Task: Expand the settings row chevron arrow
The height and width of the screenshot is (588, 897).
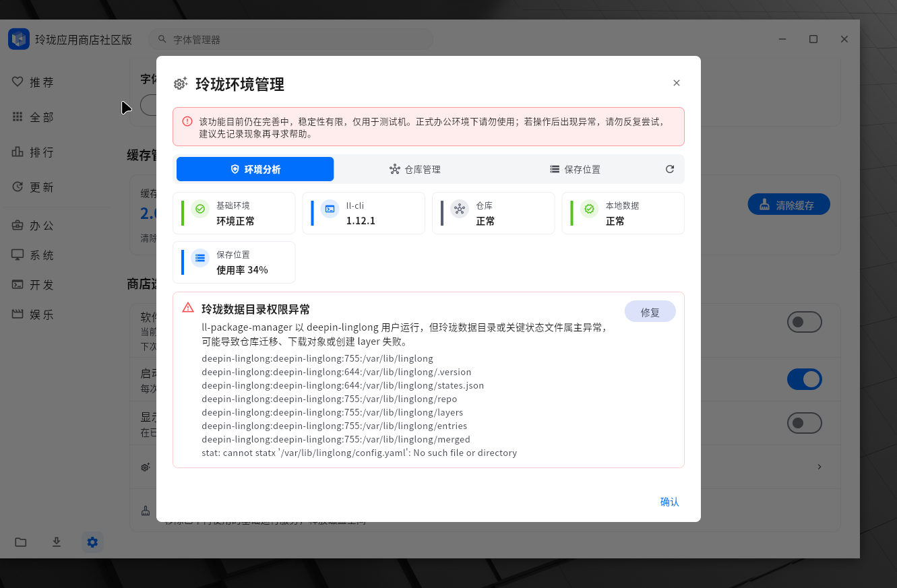Action: (x=819, y=467)
